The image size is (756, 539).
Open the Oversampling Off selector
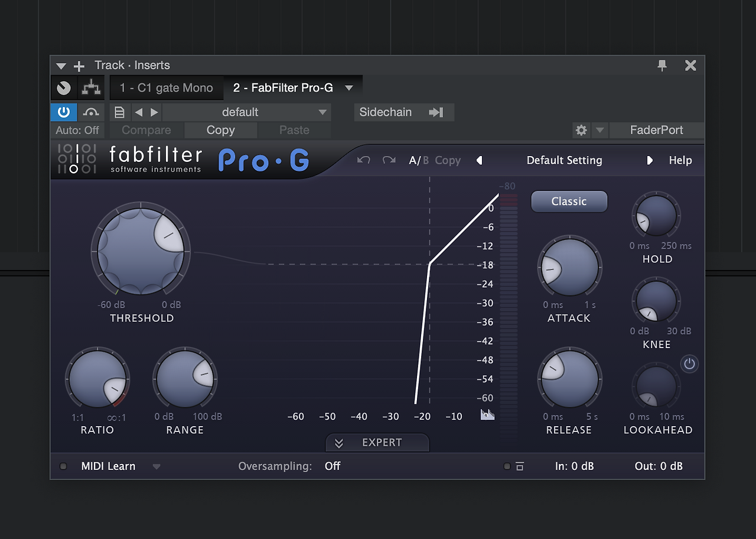tap(333, 466)
